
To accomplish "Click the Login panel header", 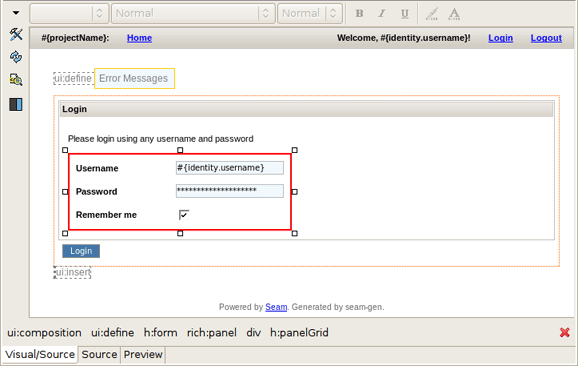I will point(306,109).
